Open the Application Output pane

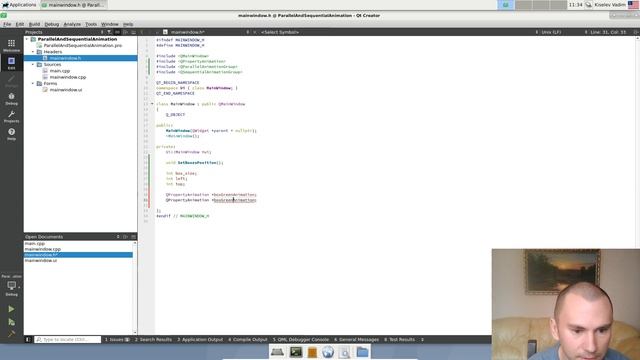pos(200,339)
